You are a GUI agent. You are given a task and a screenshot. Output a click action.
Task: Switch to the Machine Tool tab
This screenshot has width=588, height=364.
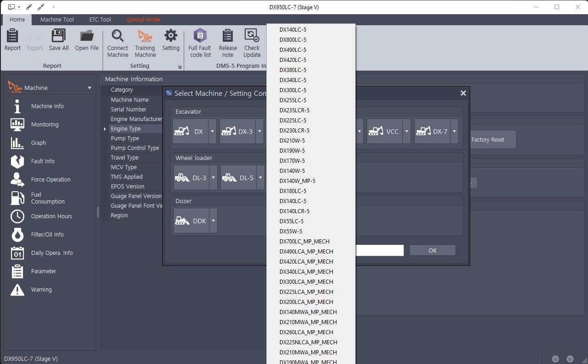click(x=57, y=20)
